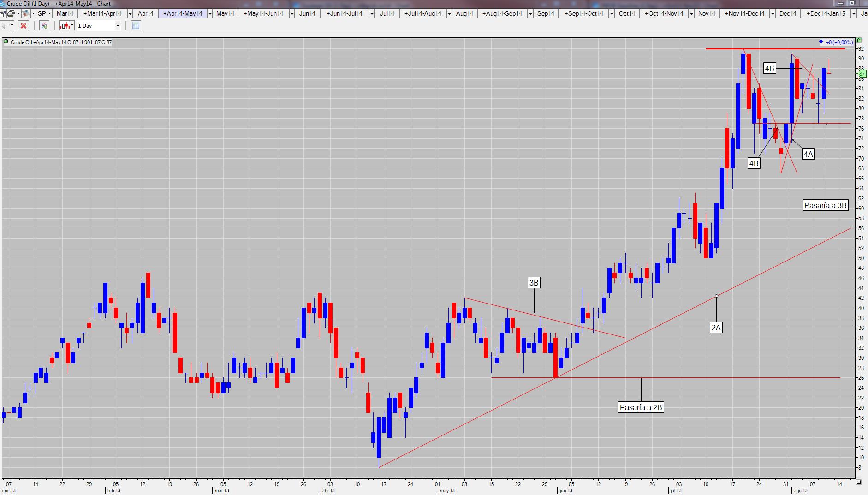Click the data table grid icon
Image resolution: width=868 pixels, height=495 pixels.
(x=136, y=26)
